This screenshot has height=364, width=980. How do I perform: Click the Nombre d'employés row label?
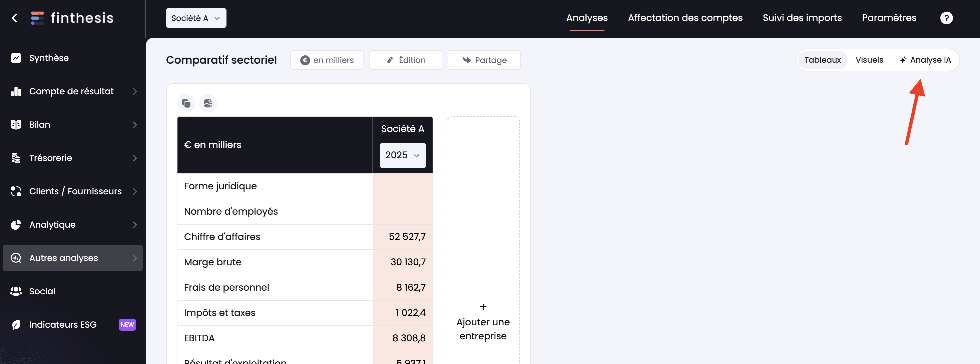point(231,211)
